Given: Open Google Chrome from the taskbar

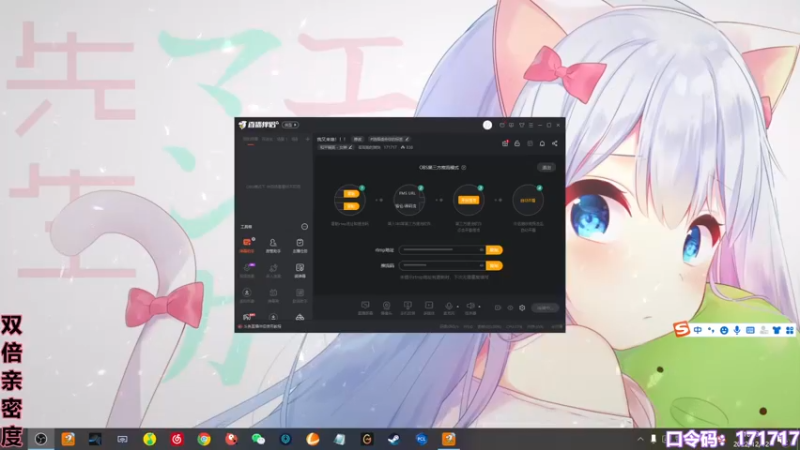Looking at the screenshot, I should (x=204, y=439).
